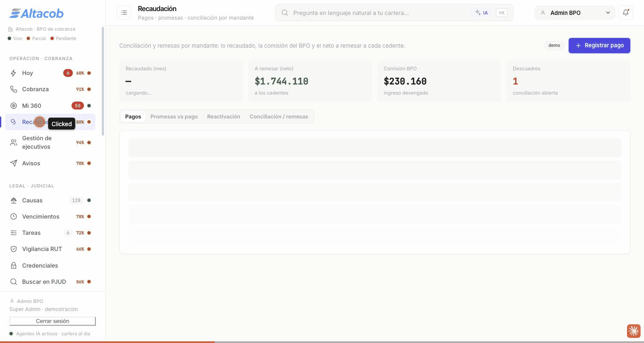Click the paper plane icon for Avisos
644x343 pixels.
tap(14, 163)
